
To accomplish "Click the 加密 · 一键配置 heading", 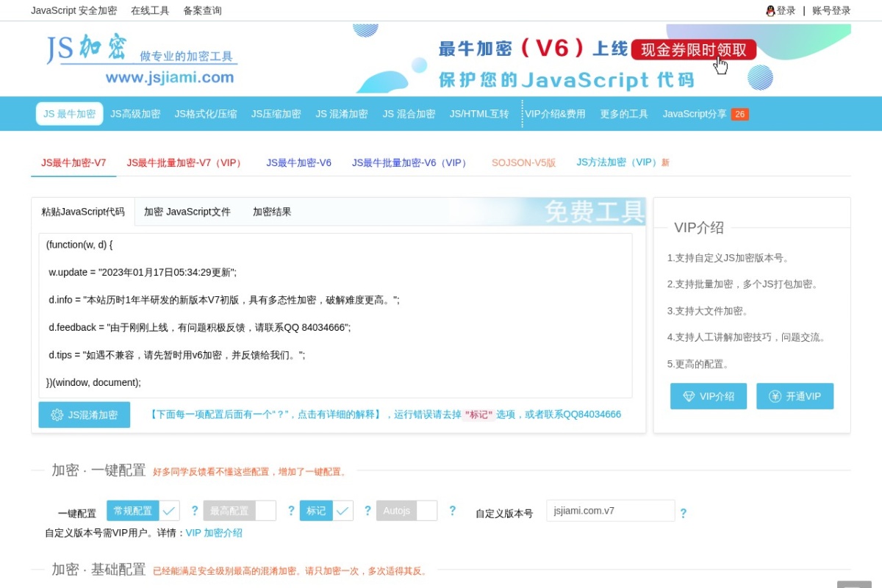I will 98,470.
